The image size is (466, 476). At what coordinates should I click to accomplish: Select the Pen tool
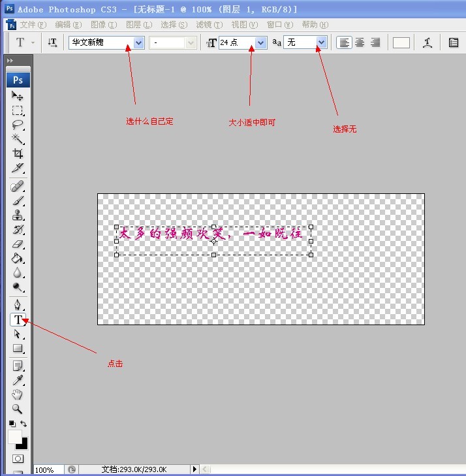pyautogui.click(x=17, y=304)
